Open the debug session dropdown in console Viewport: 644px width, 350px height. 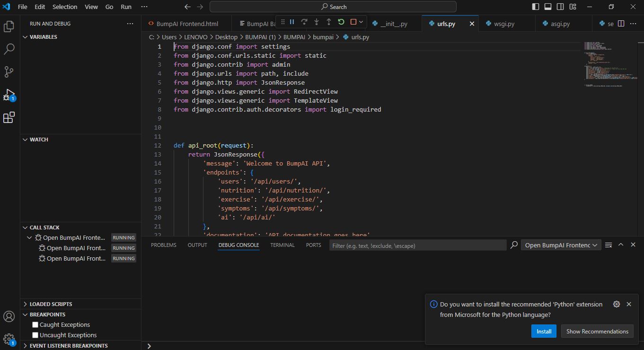coord(561,245)
